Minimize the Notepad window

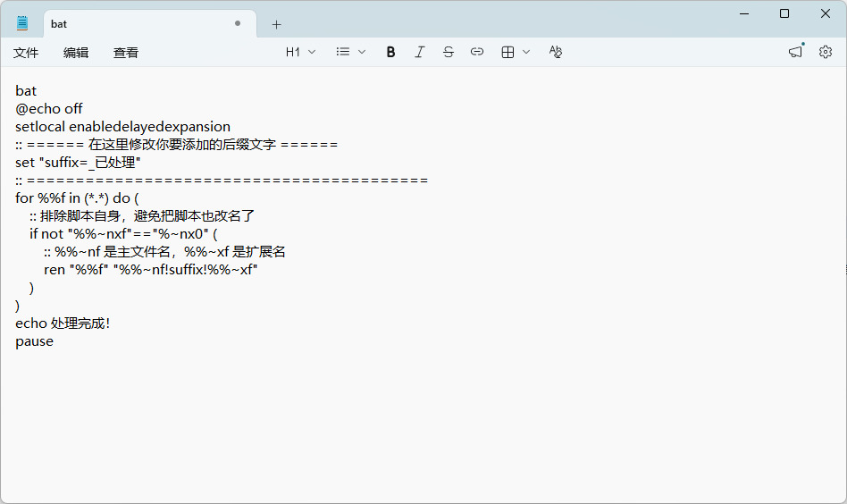[744, 13]
